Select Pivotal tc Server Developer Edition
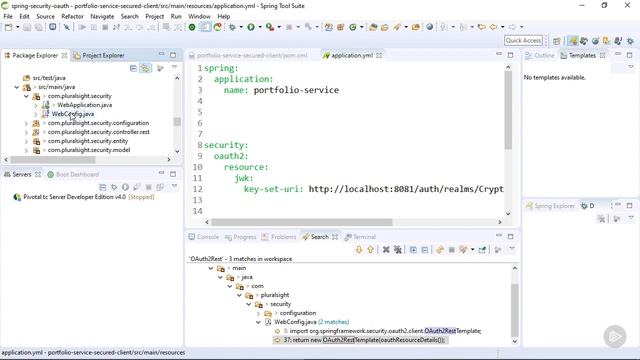Screen dimensions: 640x360 84,197
